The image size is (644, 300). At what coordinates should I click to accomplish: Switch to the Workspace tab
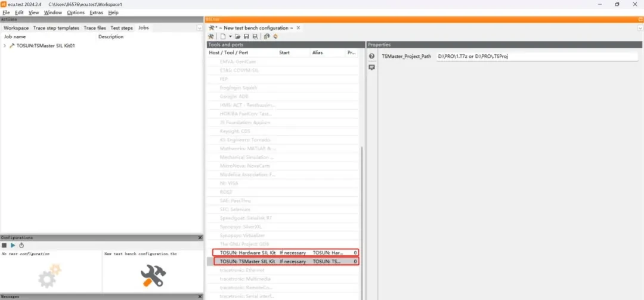point(16,28)
